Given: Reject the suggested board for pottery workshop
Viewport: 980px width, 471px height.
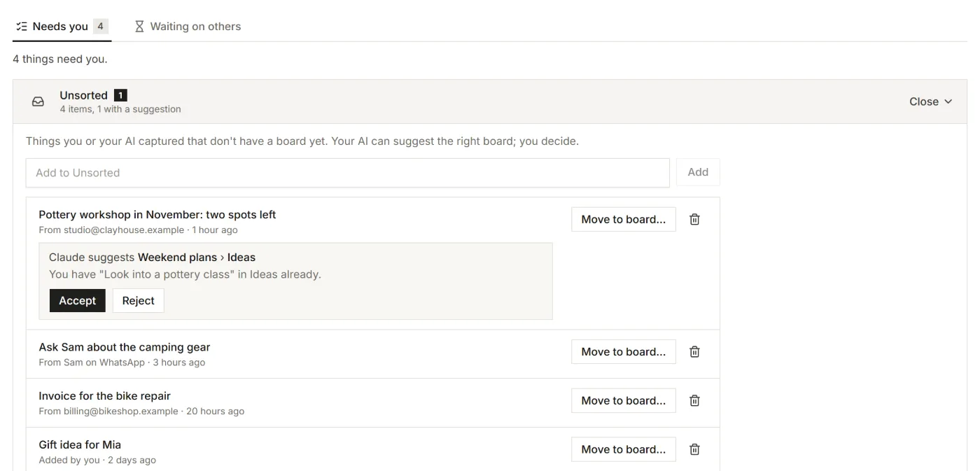Looking at the screenshot, I should pos(138,300).
